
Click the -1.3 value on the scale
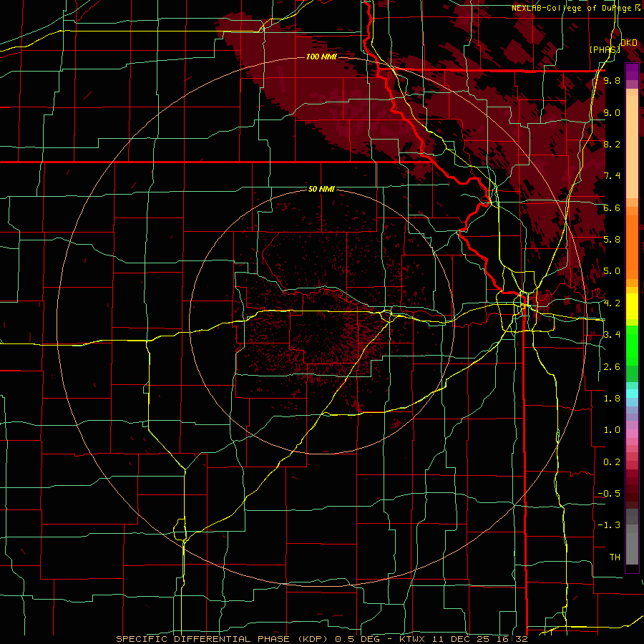[609, 525]
